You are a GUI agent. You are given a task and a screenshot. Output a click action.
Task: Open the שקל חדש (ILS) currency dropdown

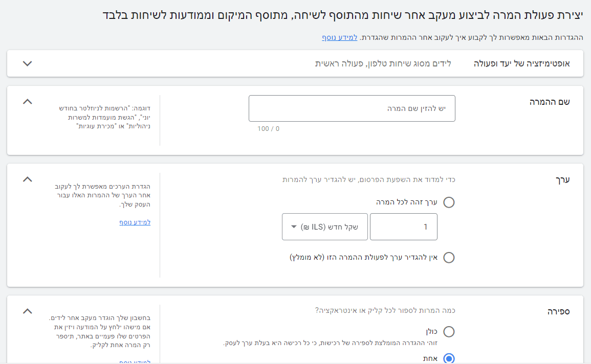pos(325,227)
